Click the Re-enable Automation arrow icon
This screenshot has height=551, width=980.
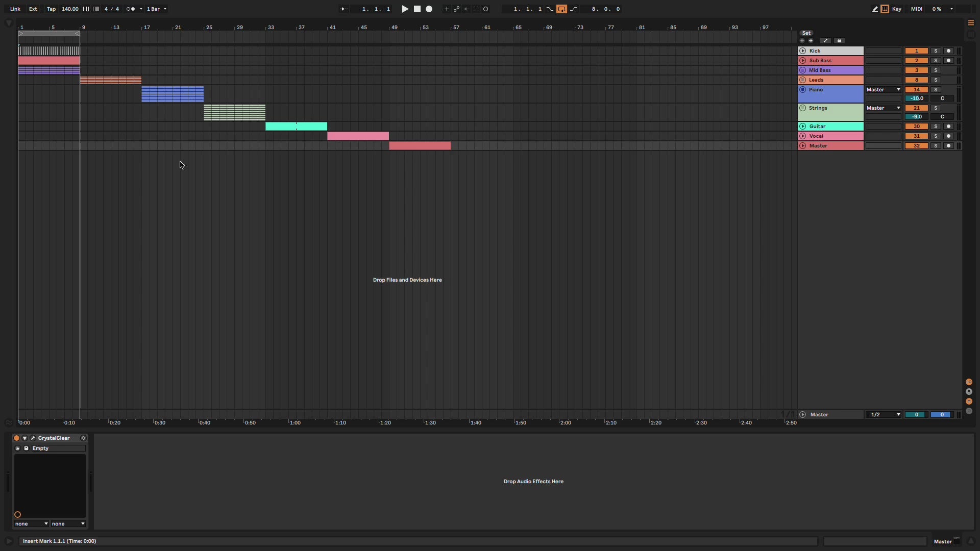[466, 9]
